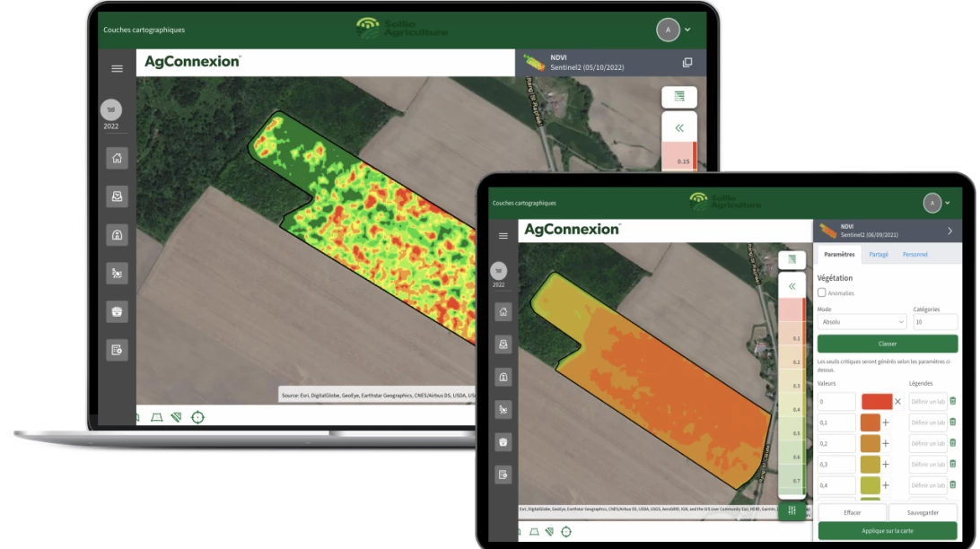Expand the user account menu on the laptop
Screen dimensions: 980x549
click(x=687, y=30)
